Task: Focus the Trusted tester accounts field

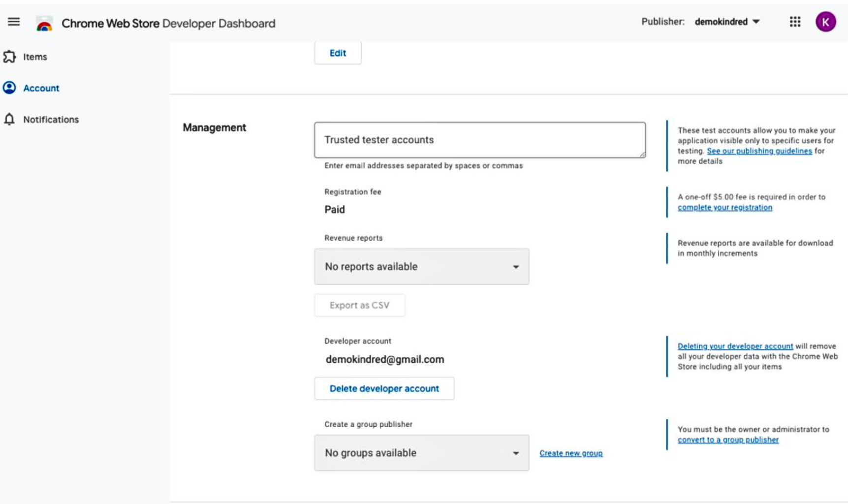Action: click(x=479, y=140)
